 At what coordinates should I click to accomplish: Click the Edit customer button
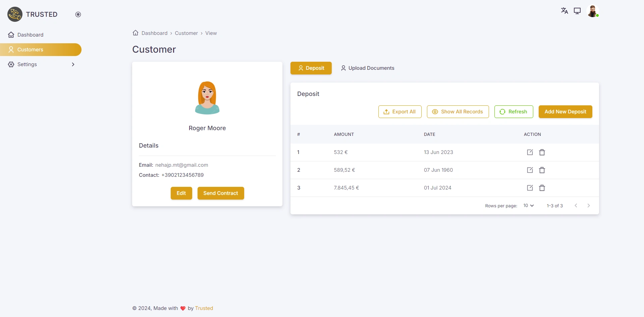click(x=181, y=193)
